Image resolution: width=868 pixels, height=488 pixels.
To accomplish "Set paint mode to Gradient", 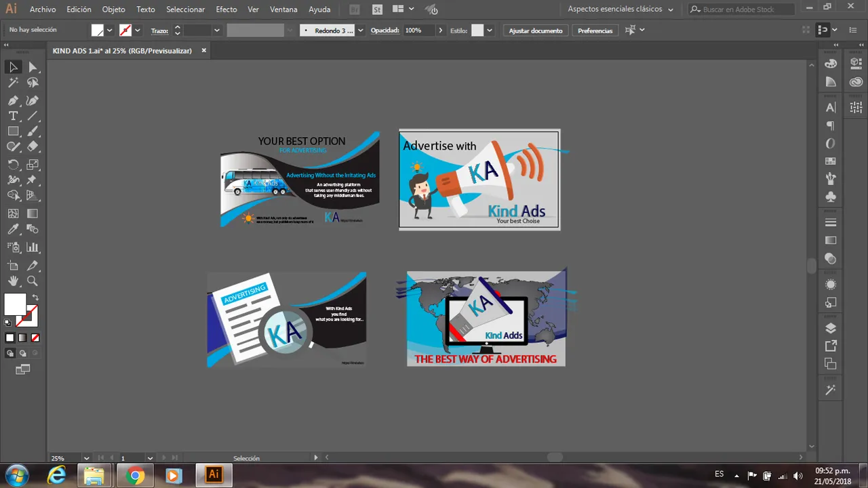I will point(22,338).
